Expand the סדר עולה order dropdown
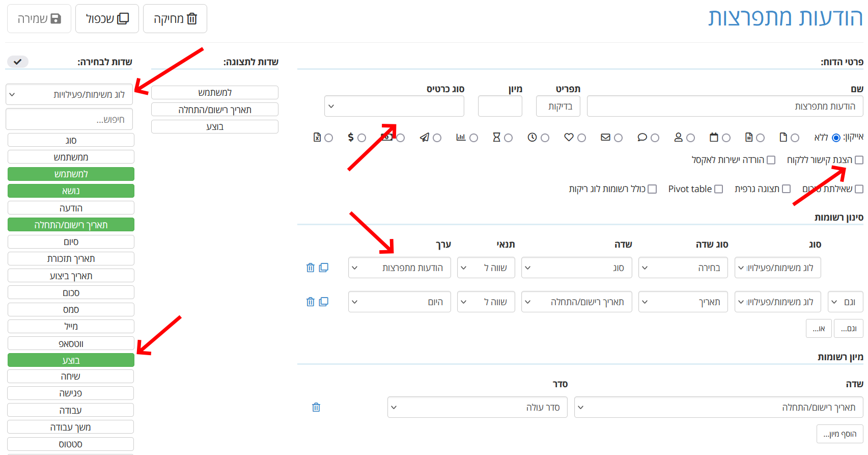868x455 pixels. point(478,407)
